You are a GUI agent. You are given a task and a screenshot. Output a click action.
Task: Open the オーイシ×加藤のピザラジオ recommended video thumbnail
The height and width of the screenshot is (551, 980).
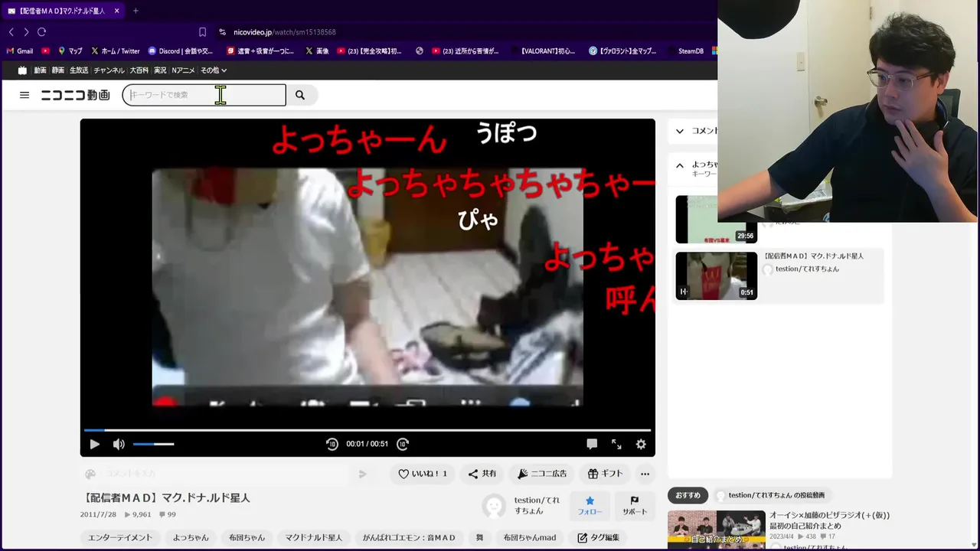716,530
